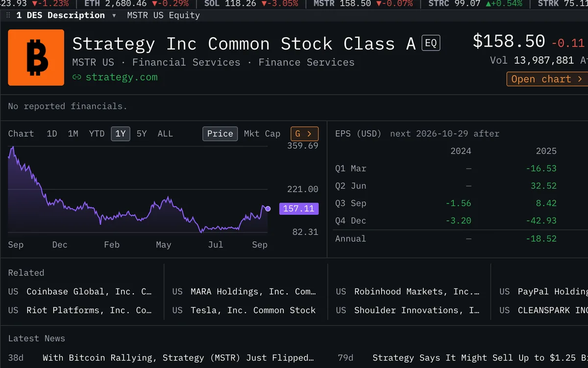Screen dimensions: 588x368
Task: Click the 2024 EPS column header
Action: click(x=461, y=151)
